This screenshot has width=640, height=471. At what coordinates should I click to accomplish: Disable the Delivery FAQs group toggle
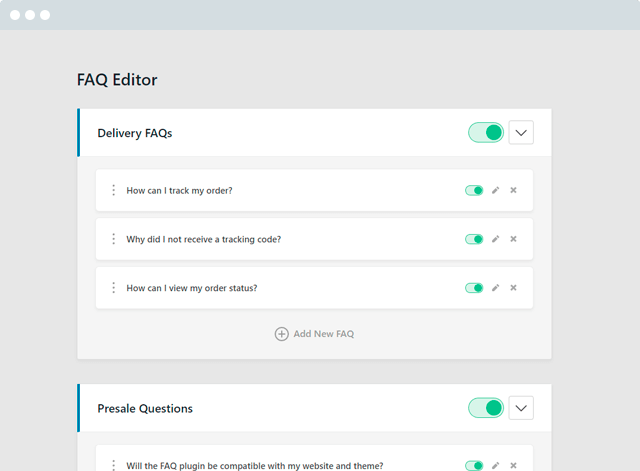tap(486, 133)
